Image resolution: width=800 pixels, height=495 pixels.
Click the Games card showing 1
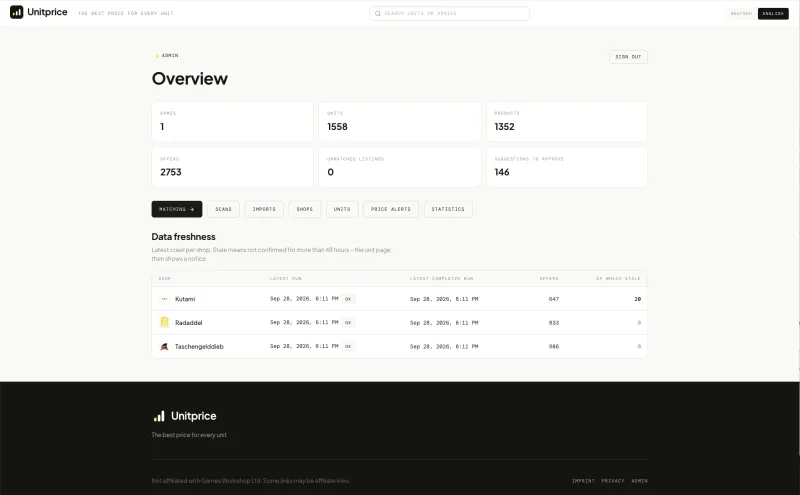(x=232, y=121)
